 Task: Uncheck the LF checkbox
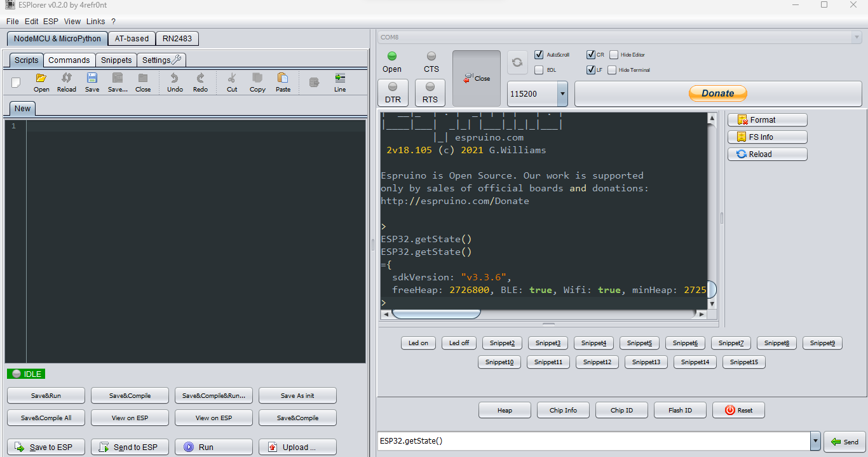click(x=590, y=70)
